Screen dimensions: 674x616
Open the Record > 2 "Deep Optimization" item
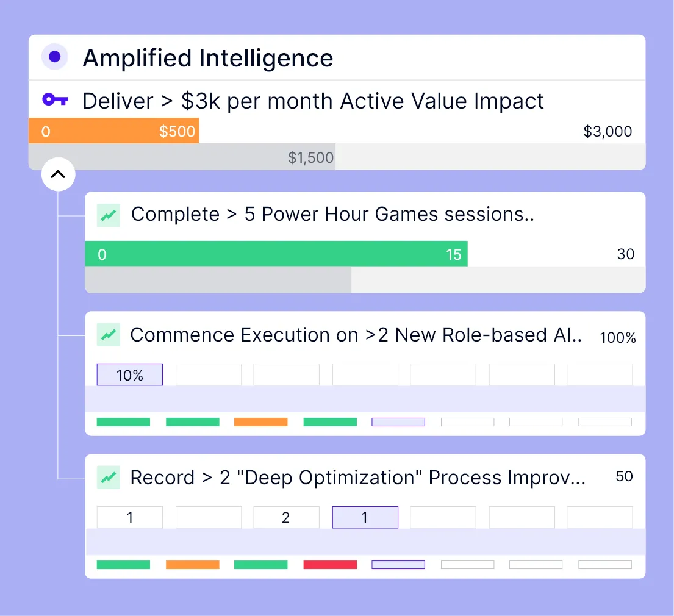(357, 478)
